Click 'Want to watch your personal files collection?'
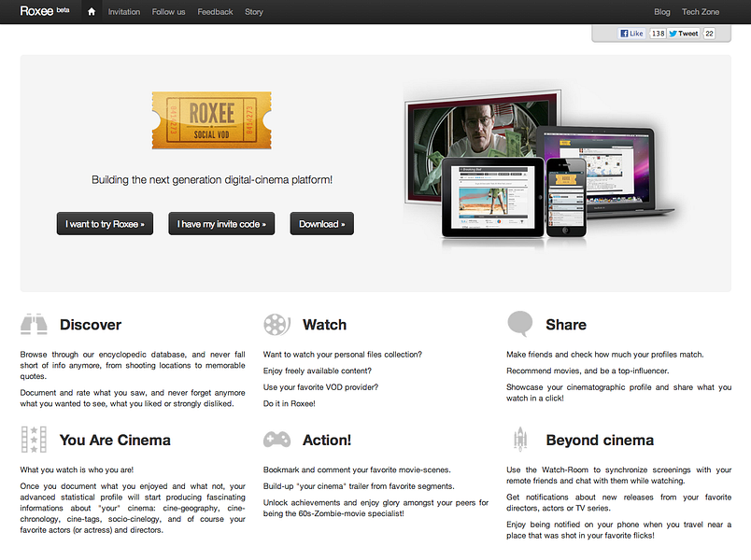 click(343, 355)
